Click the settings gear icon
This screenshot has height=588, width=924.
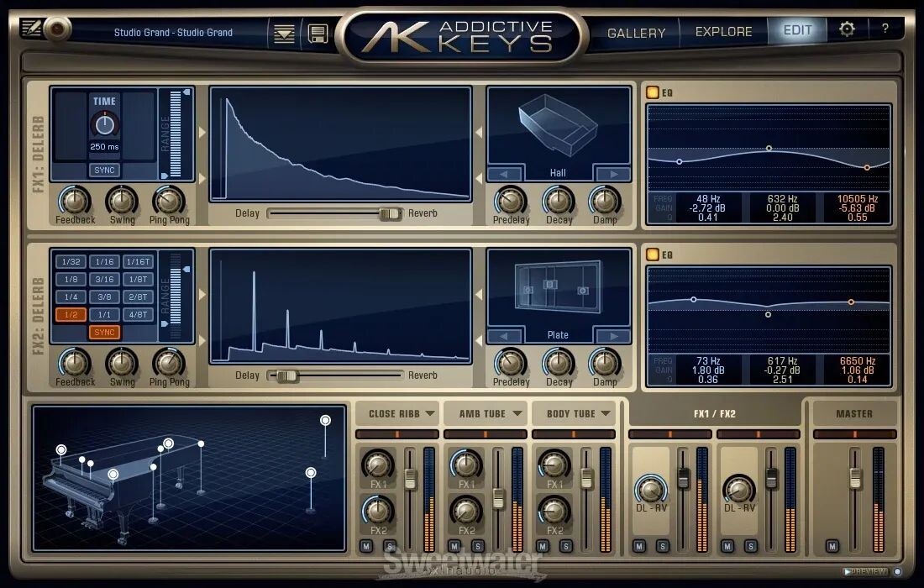(x=847, y=30)
